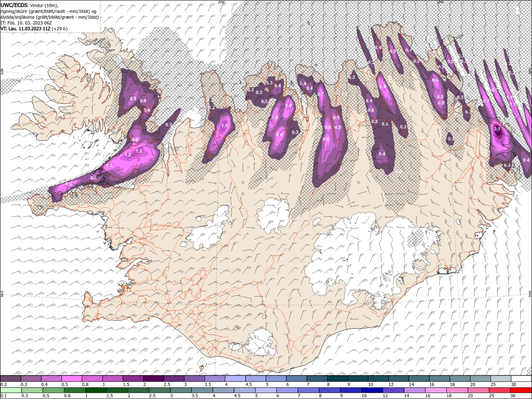This screenshot has width=532, height=399.
Task: Pick the 0.8 green swatch in lower legend row
Action: [x=74, y=390]
